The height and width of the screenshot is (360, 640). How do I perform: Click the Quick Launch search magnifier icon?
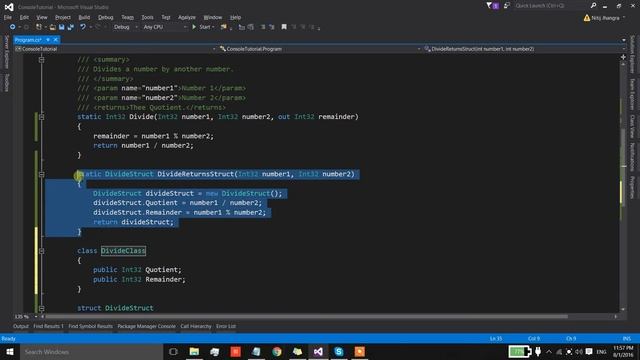(x=593, y=5)
